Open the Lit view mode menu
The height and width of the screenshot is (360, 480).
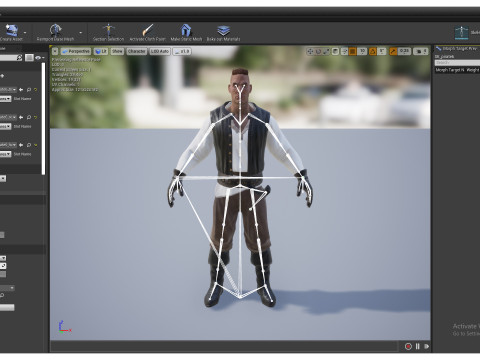click(x=101, y=51)
